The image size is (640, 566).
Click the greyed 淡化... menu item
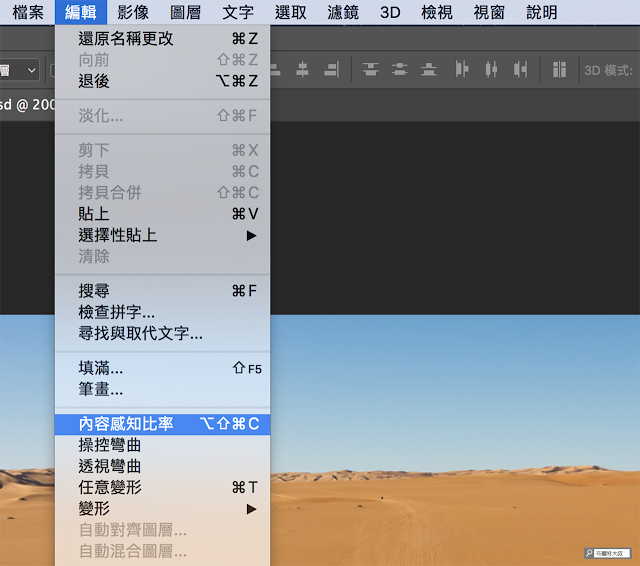162,116
